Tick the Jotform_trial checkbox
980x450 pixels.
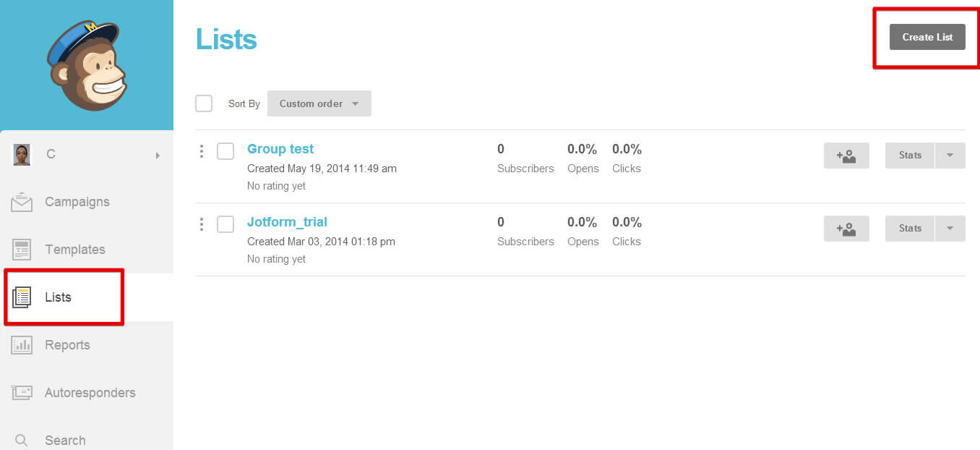tap(225, 224)
